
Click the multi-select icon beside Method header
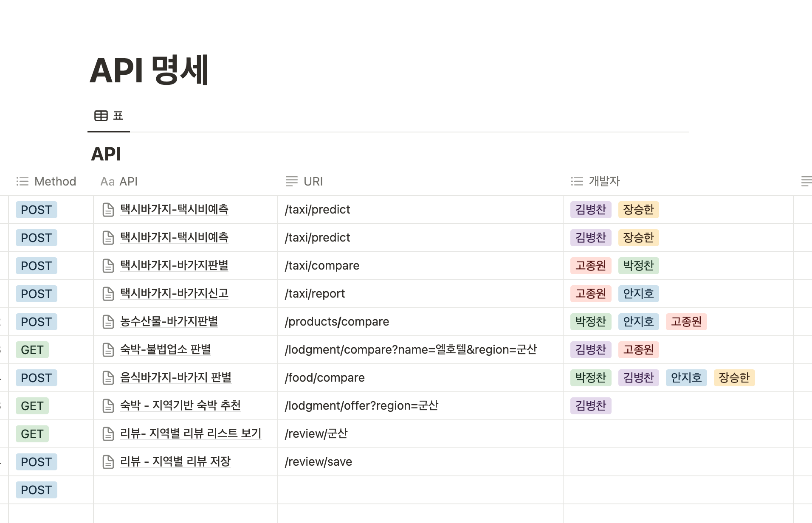(x=23, y=181)
